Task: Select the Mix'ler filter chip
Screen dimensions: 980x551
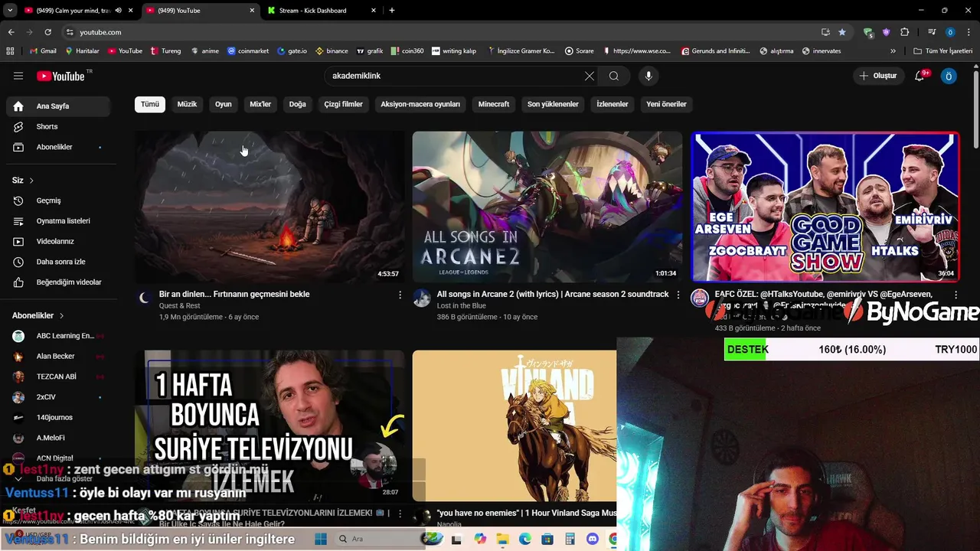Action: pos(260,104)
